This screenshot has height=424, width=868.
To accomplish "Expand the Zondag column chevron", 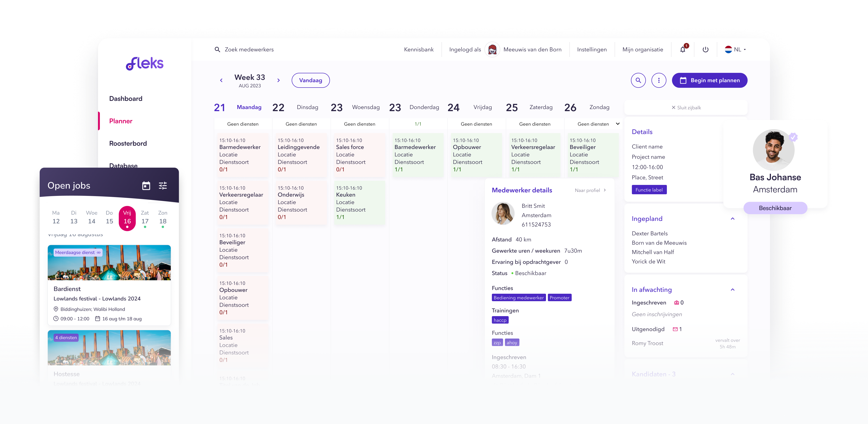I will (618, 124).
